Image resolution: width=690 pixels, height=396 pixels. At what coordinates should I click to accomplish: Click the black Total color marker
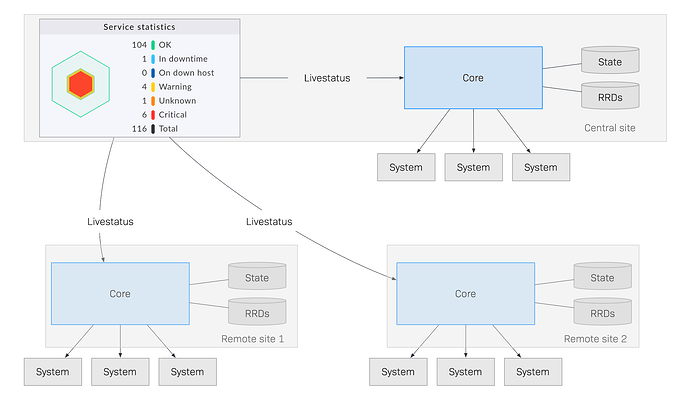(153, 129)
